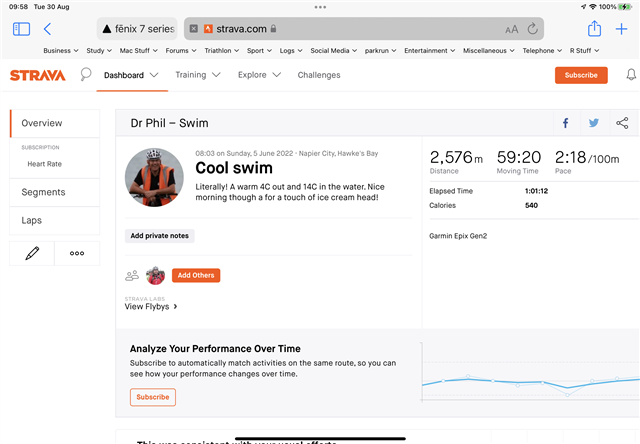The width and height of the screenshot is (640, 444).
Task: Expand the Miscellaneous bookmarks folder
Action: pos(489,51)
